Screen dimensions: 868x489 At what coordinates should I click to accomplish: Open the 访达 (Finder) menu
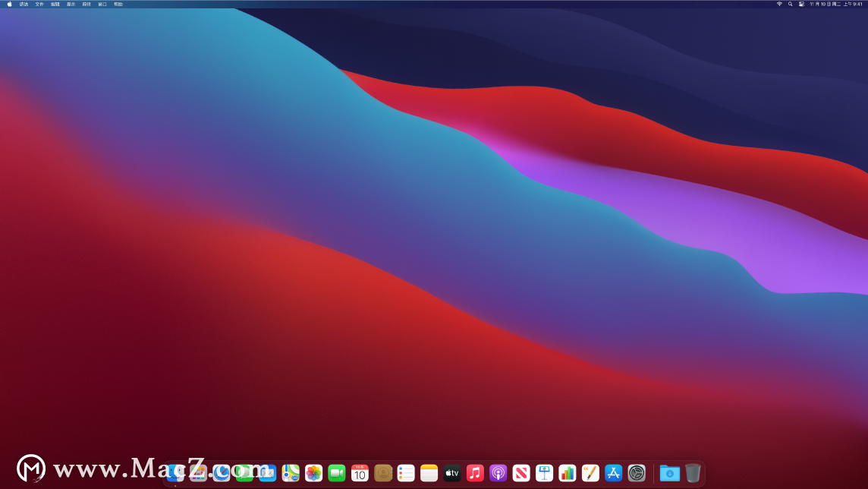pyautogui.click(x=24, y=4)
